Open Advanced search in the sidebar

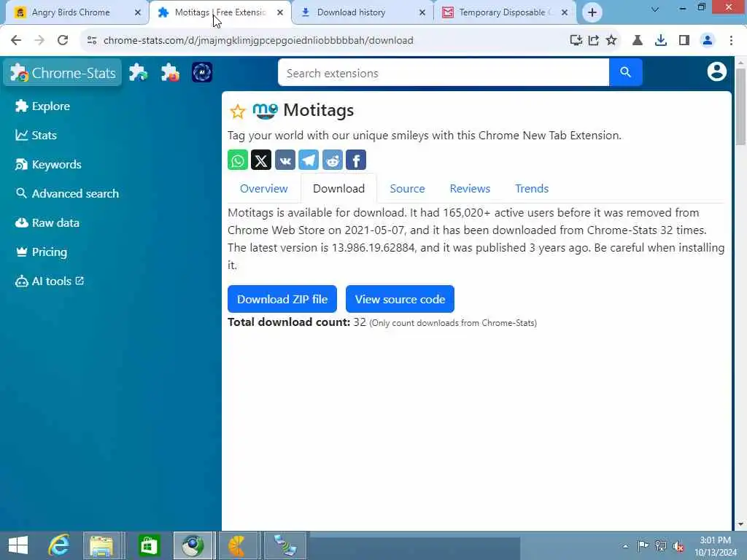[67, 193]
